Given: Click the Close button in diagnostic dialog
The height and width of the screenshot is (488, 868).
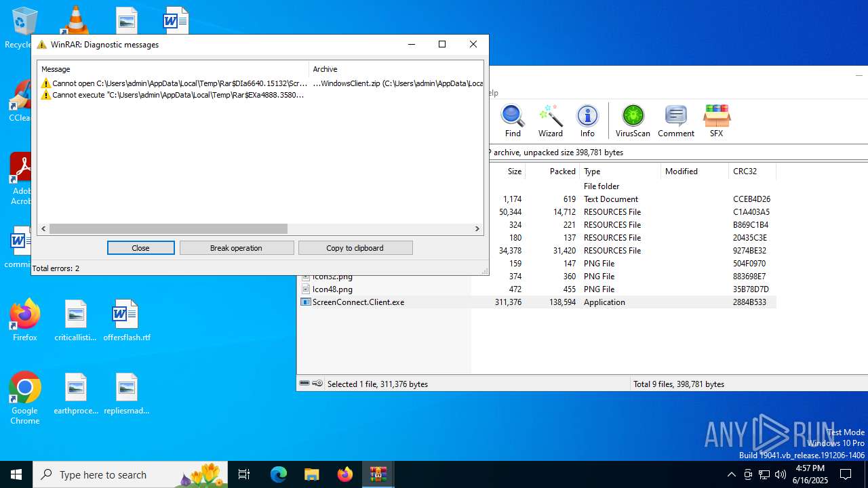Looking at the screenshot, I should click(x=140, y=248).
